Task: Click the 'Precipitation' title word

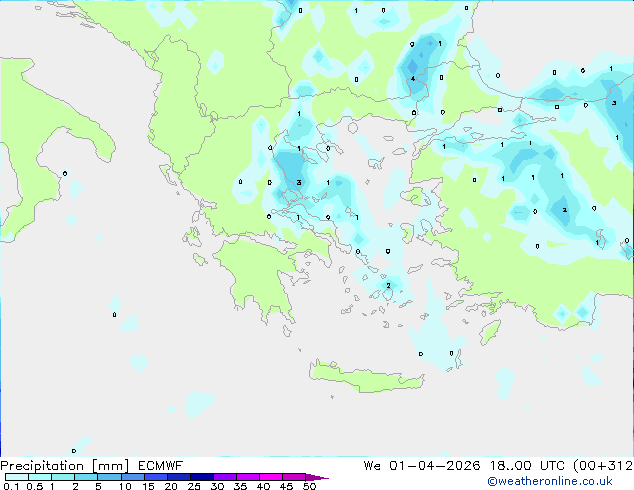Action: tap(42, 466)
